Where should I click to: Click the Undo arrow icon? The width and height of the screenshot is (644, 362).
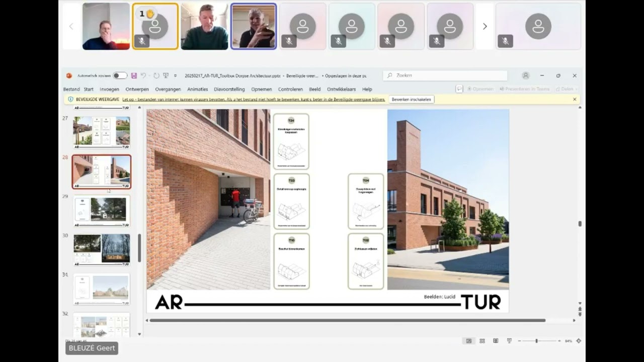143,75
